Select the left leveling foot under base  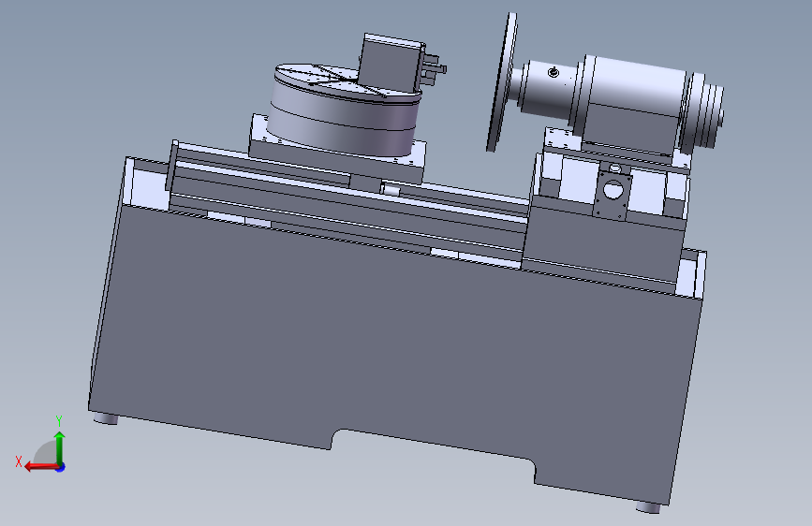pos(106,418)
